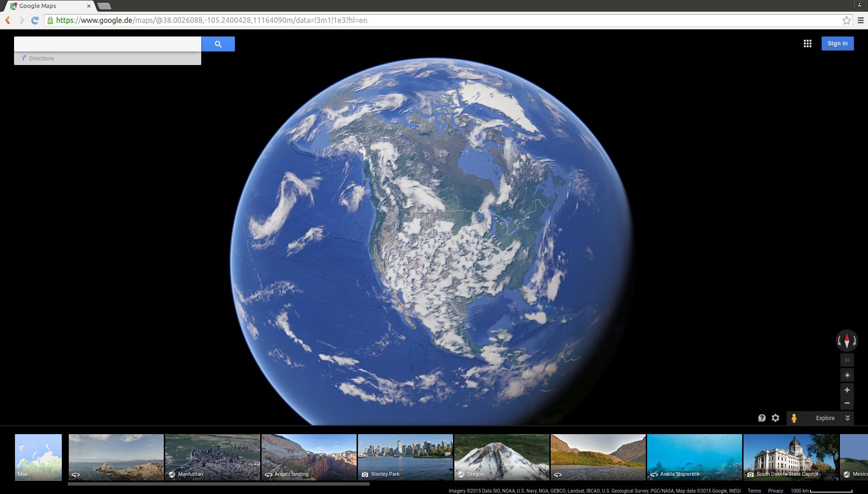Collapse the Explore panel with its chevron
868x494 pixels.
(x=847, y=418)
